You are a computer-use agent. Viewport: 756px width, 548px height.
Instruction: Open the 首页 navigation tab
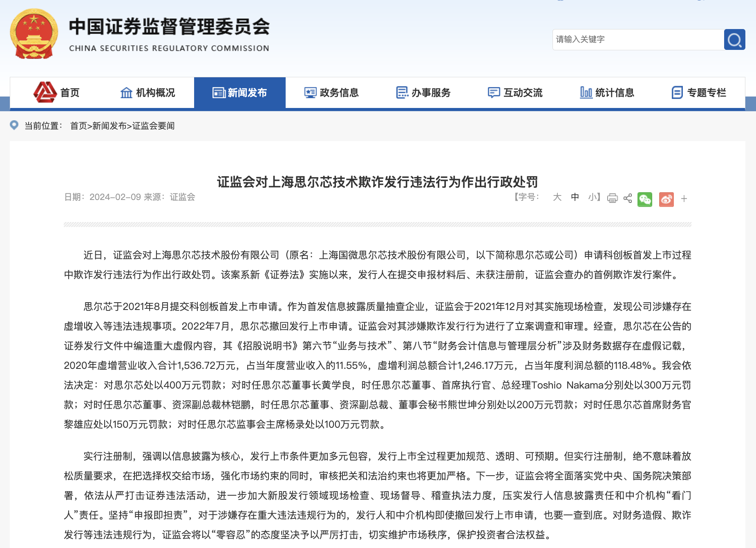tap(57, 93)
